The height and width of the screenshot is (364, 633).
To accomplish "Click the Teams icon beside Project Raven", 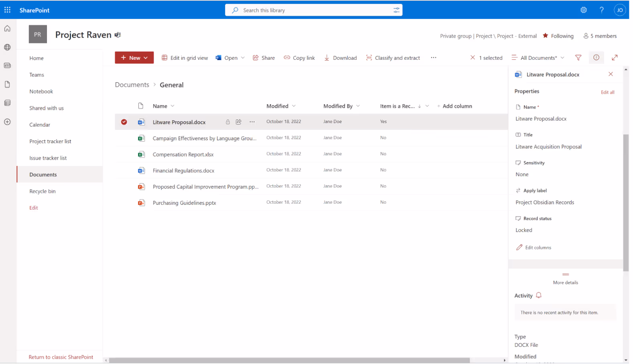I will (x=118, y=35).
